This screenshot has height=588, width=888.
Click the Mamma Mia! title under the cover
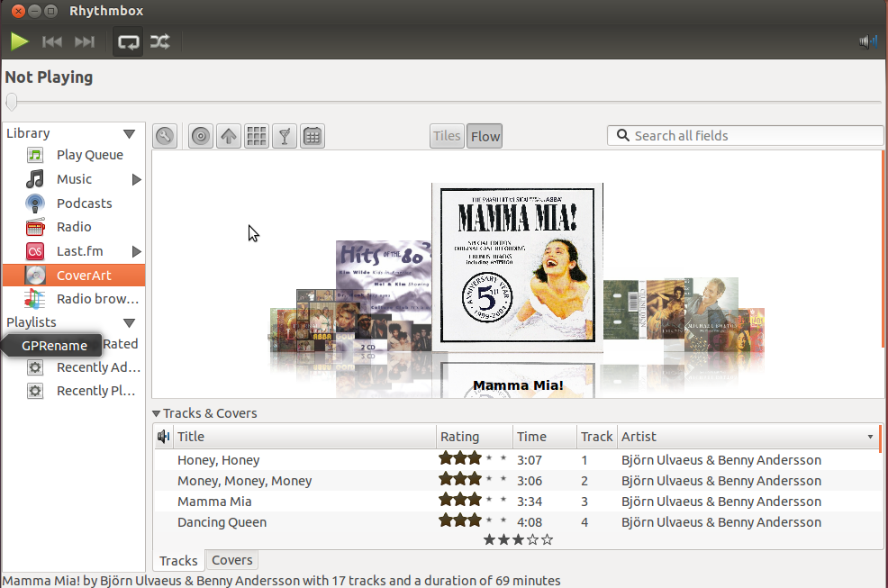click(518, 385)
